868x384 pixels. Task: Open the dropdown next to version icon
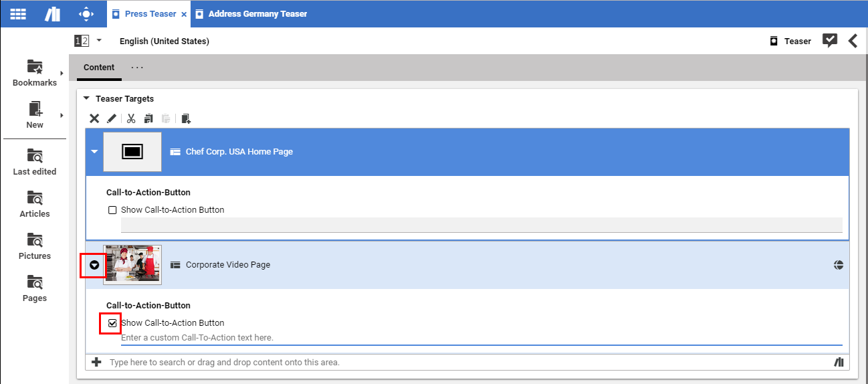(99, 40)
